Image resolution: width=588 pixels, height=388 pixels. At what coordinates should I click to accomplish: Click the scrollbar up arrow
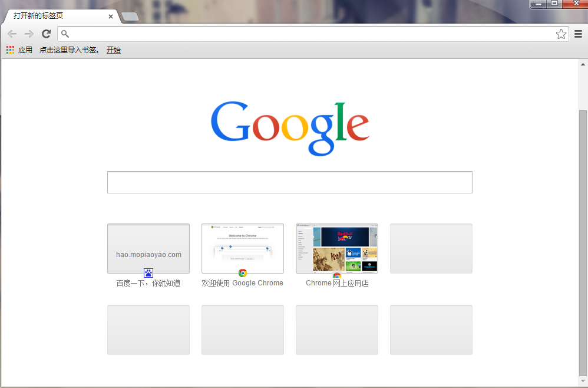coord(583,64)
